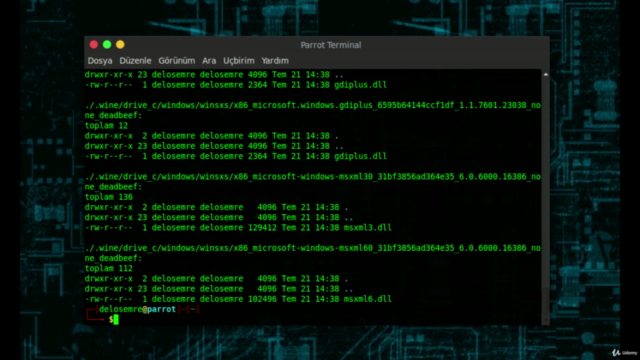Click the Udemy logo in the corner

coord(624,353)
